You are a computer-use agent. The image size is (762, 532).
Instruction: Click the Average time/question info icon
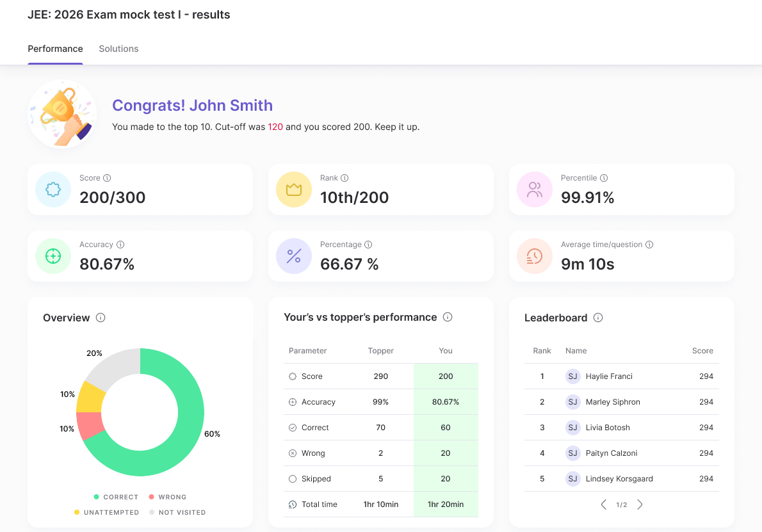649,245
